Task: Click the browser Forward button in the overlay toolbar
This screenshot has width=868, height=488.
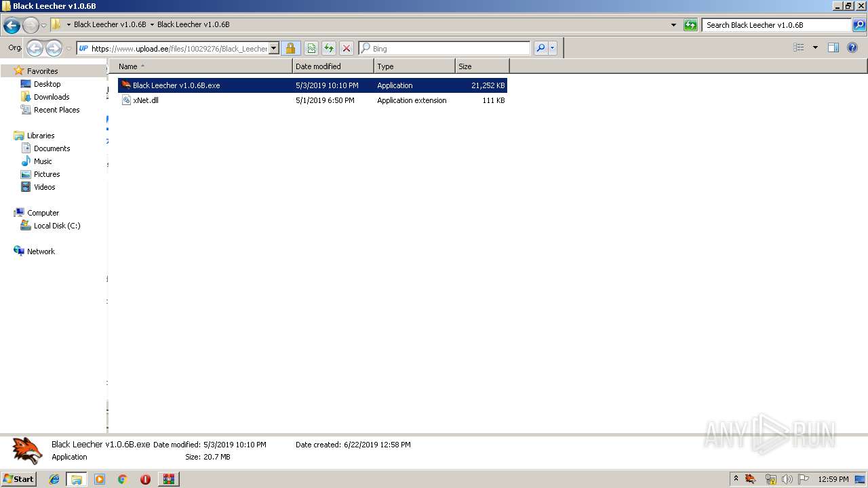Action: coord(54,48)
